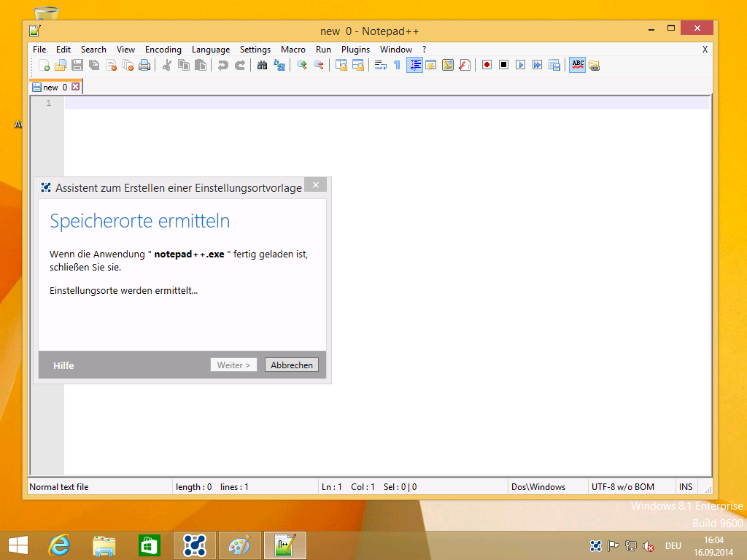Toggle synchronize vertical scrolling icon
This screenshot has width=747, height=560.
(x=341, y=65)
